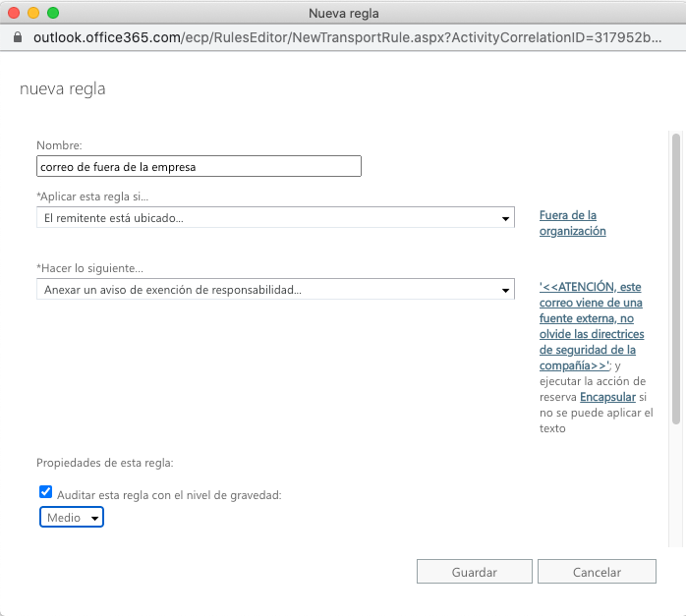Minimize window with the yellow button
This screenshot has width=686, height=616.
point(32,13)
